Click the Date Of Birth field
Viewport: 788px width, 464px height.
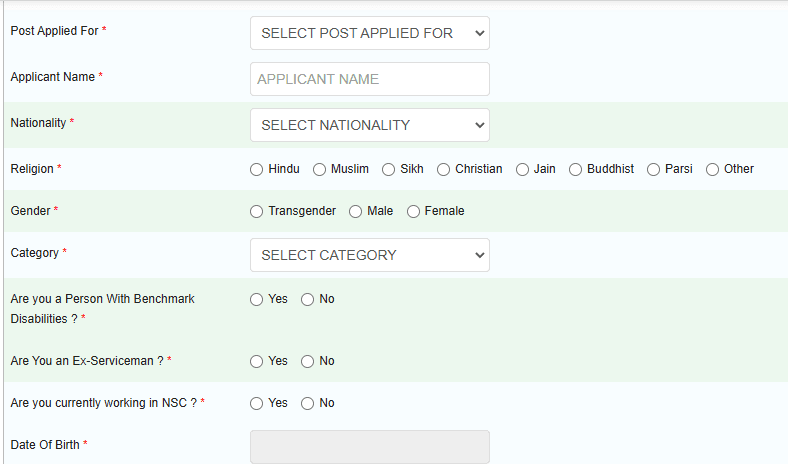coord(369,446)
